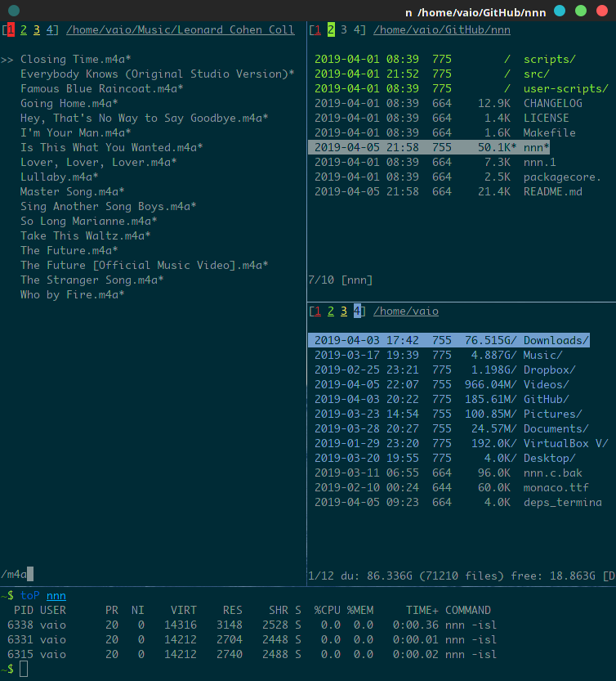Open the Pictures/ directory

click(552, 414)
